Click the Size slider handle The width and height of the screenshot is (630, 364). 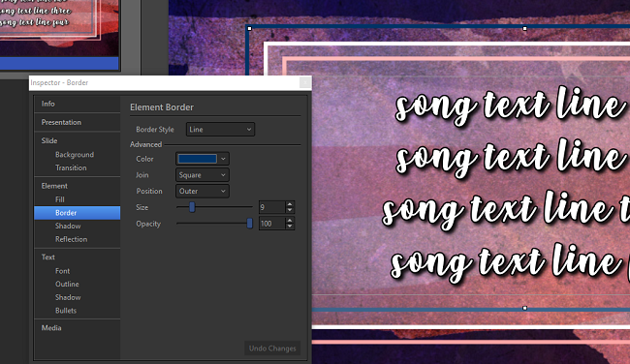coord(192,207)
